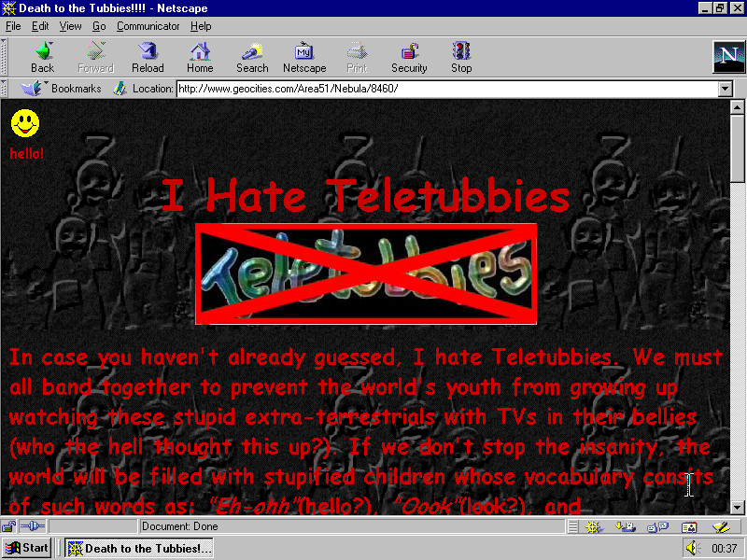Click the component bar drag handle
Viewport: 747px width, 560px height.
coord(573,526)
